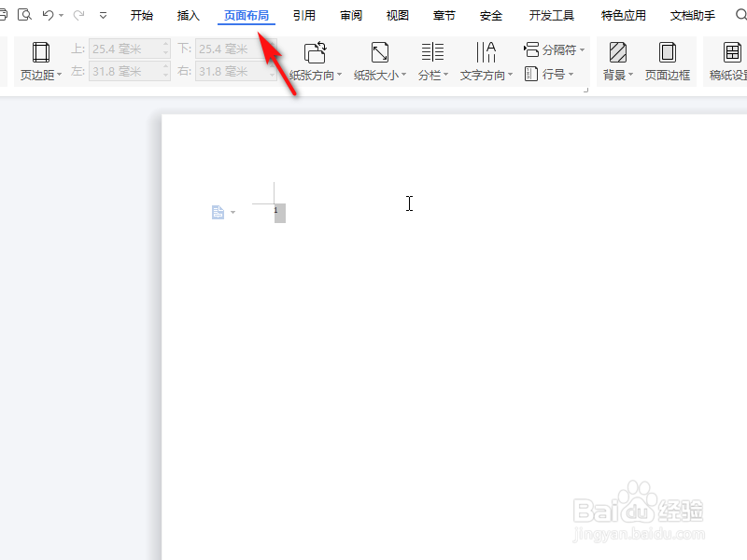Open the 引用 tab

coord(304,16)
